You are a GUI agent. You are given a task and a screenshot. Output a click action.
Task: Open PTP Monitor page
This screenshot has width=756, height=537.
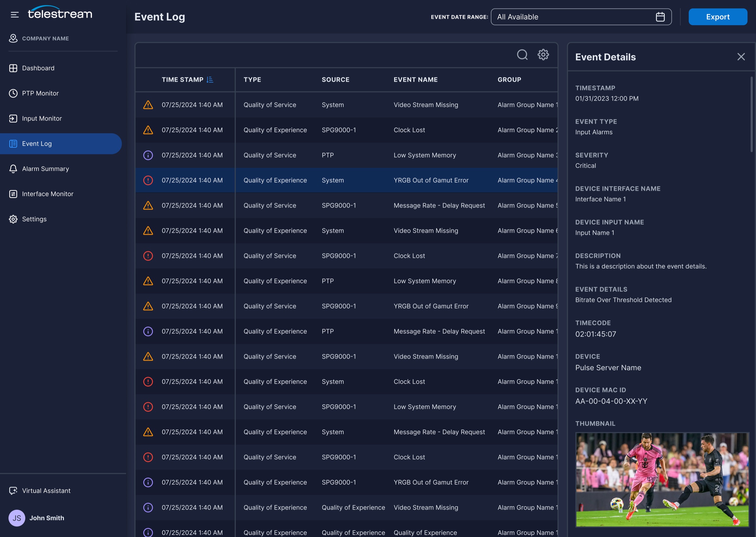click(61, 93)
